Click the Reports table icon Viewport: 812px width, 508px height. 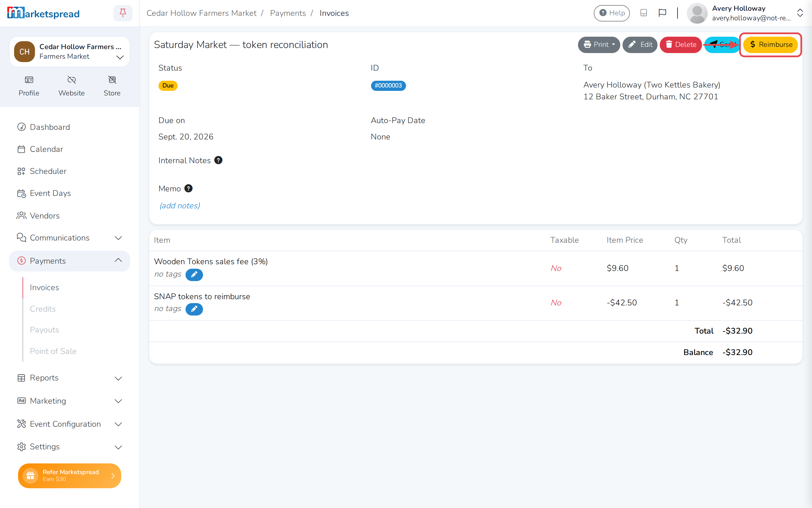[x=21, y=378]
